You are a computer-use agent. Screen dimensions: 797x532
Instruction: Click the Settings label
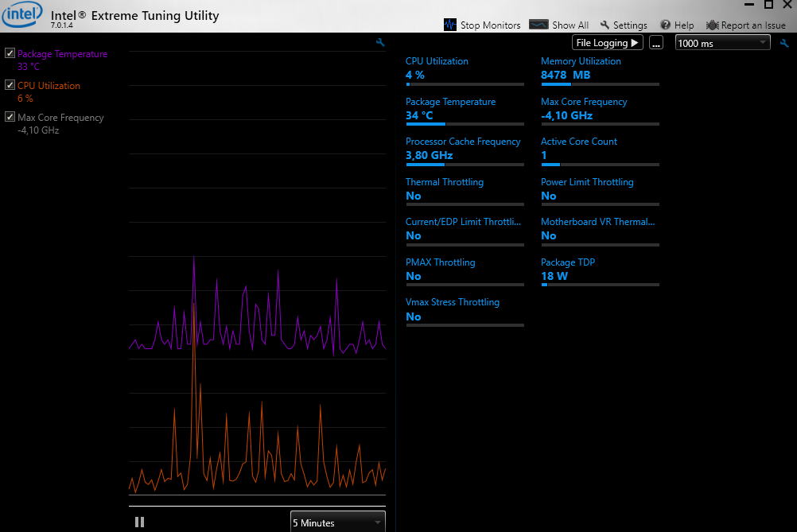coord(630,25)
